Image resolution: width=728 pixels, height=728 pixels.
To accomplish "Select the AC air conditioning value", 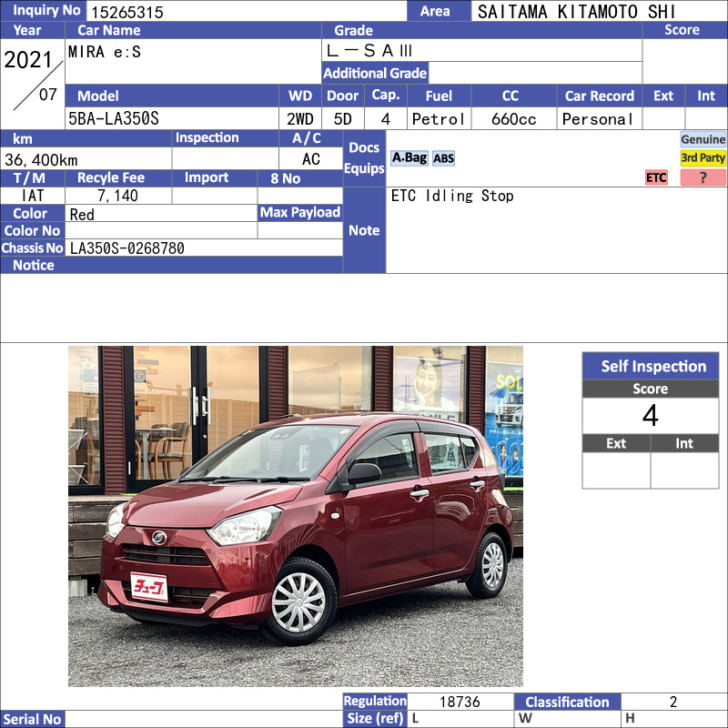I will [311, 159].
